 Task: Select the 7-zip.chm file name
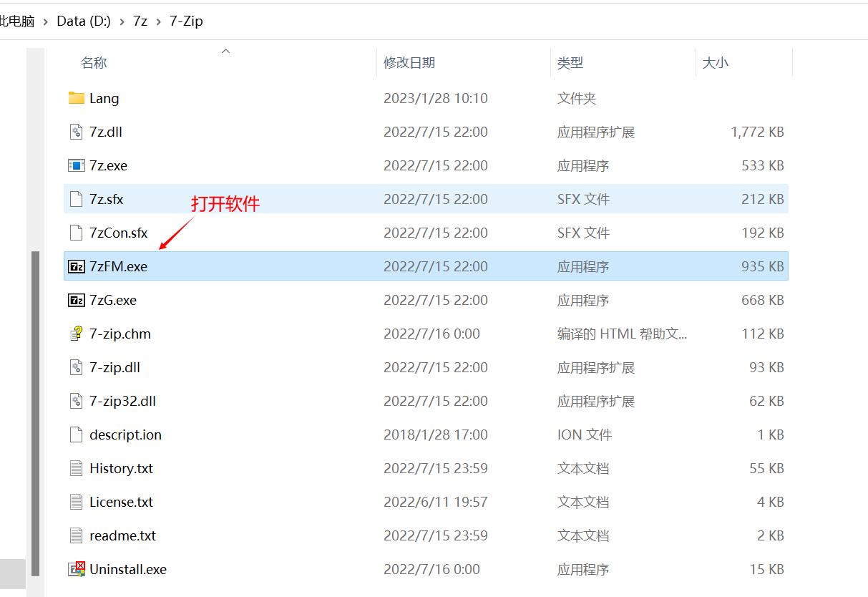tap(120, 334)
